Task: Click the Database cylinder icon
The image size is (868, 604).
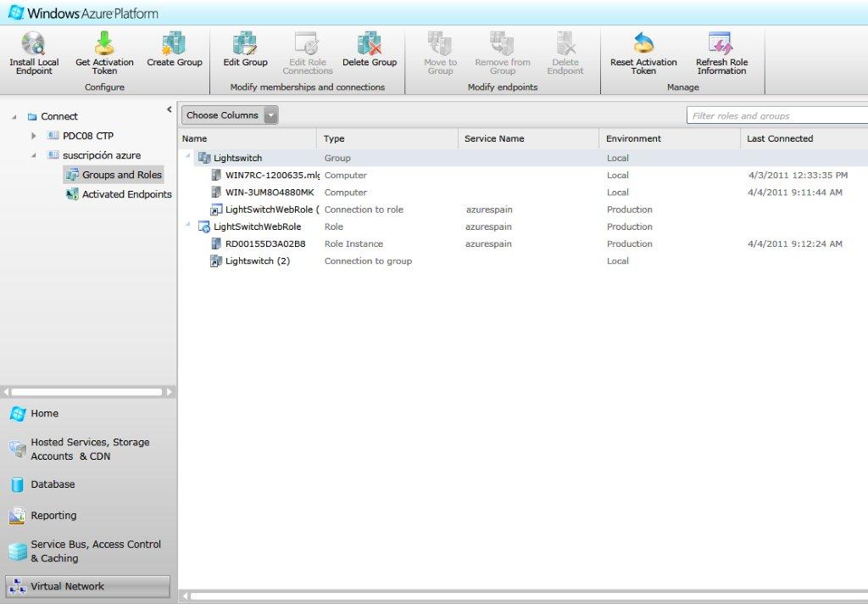Action: 17,484
